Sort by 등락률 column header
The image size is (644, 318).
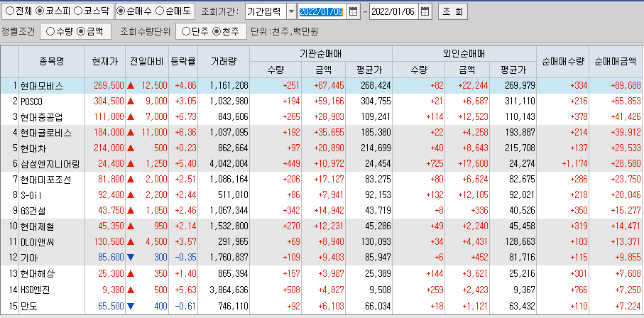(x=183, y=62)
